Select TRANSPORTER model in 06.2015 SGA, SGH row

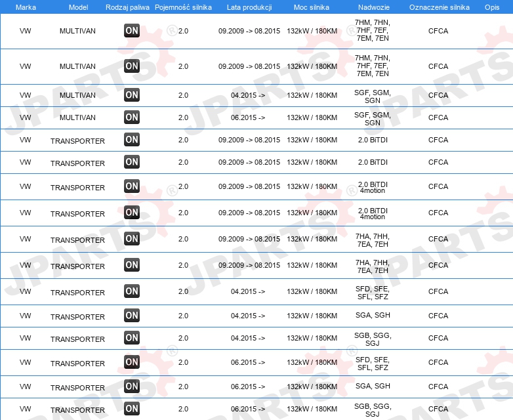click(77, 388)
